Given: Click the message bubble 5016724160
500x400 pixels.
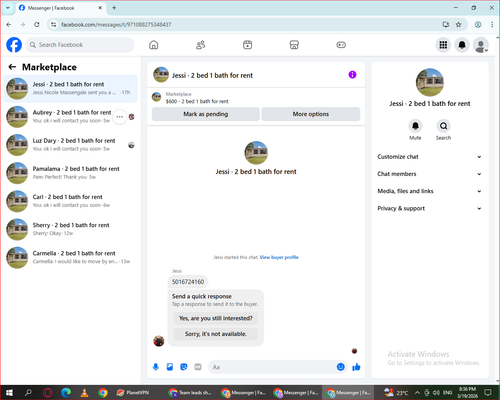Looking at the screenshot, I should (188, 282).
